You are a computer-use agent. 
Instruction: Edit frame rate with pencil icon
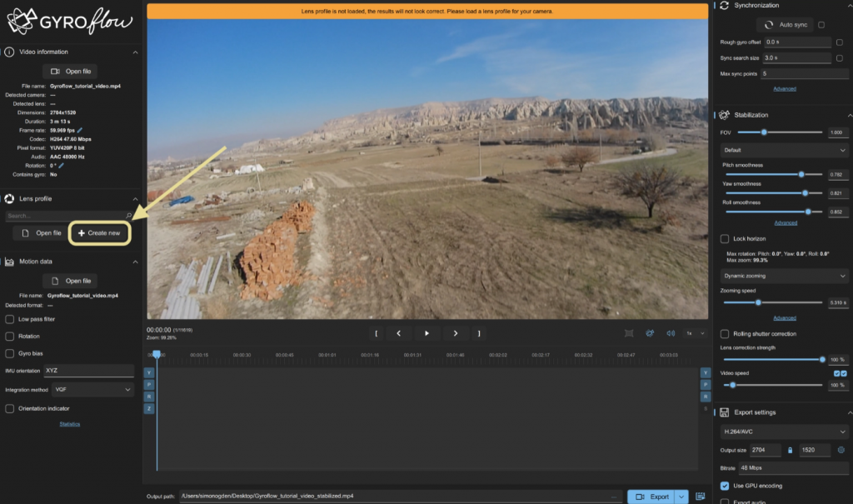tap(80, 130)
